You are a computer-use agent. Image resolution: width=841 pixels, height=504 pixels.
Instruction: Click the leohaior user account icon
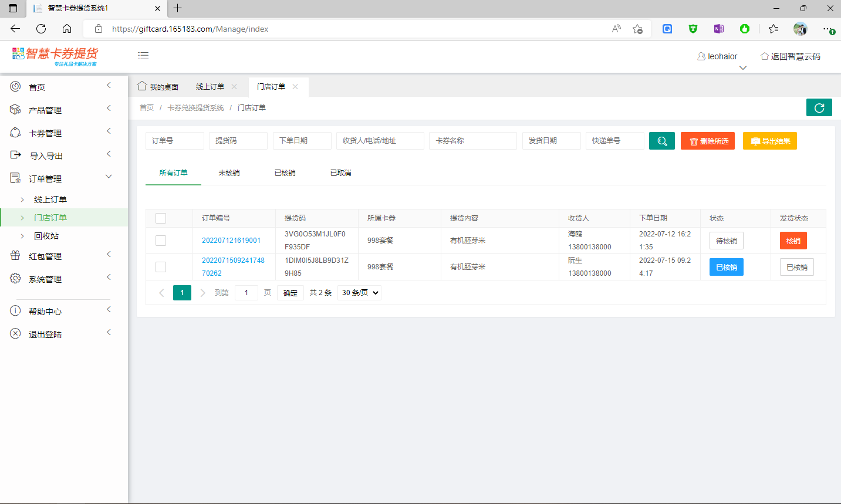pos(701,56)
